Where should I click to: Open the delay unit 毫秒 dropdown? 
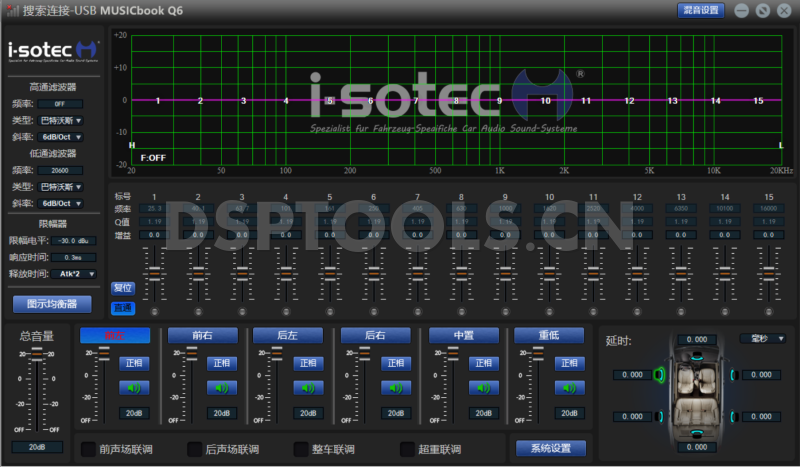(x=763, y=338)
